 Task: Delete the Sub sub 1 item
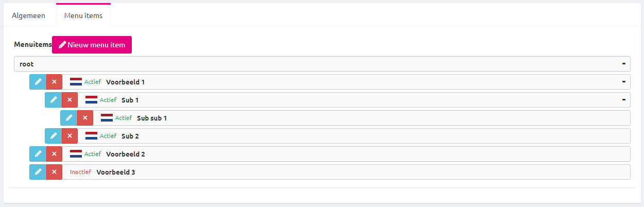point(85,118)
